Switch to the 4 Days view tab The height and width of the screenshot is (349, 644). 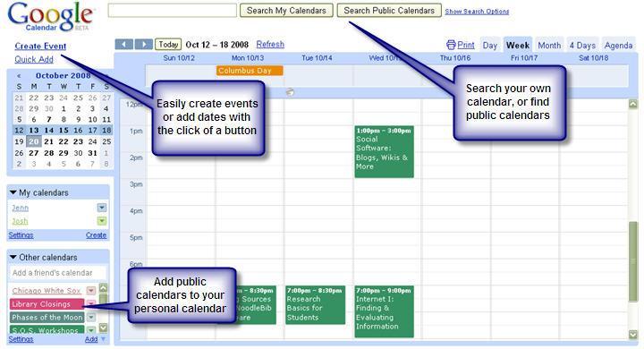click(582, 46)
